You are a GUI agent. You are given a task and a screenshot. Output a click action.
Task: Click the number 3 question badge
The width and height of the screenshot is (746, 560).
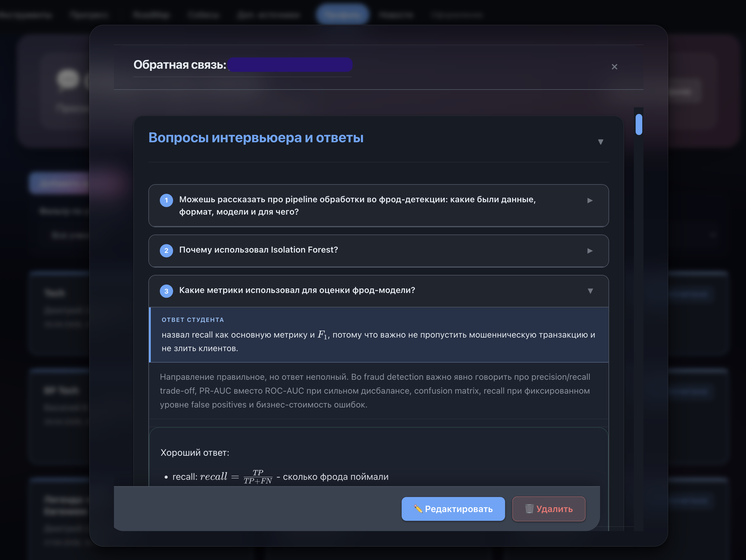coord(166,291)
